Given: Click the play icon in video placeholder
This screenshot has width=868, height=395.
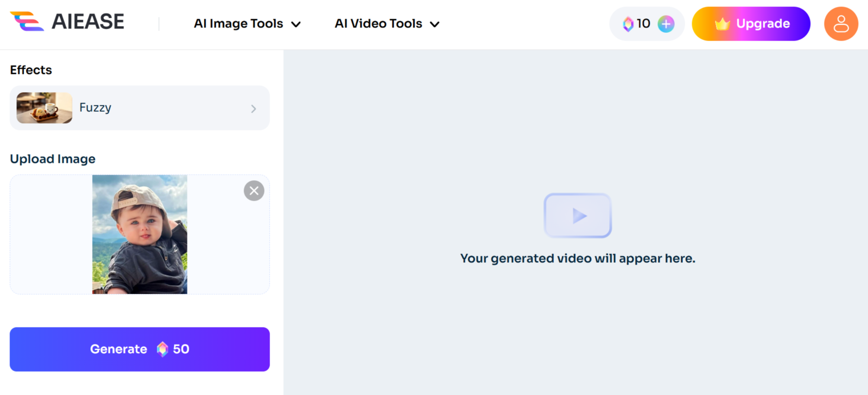Looking at the screenshot, I should [x=578, y=215].
